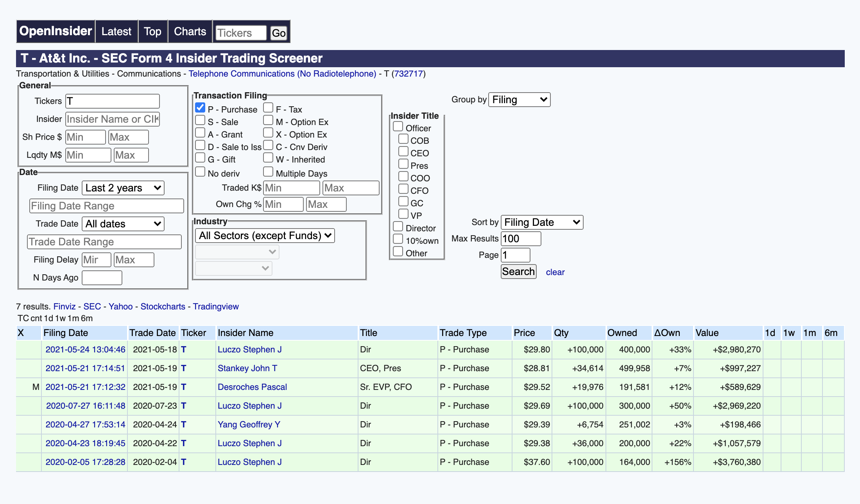Check the Multiple Days checkbox
The width and height of the screenshot is (860, 504).
click(x=268, y=172)
